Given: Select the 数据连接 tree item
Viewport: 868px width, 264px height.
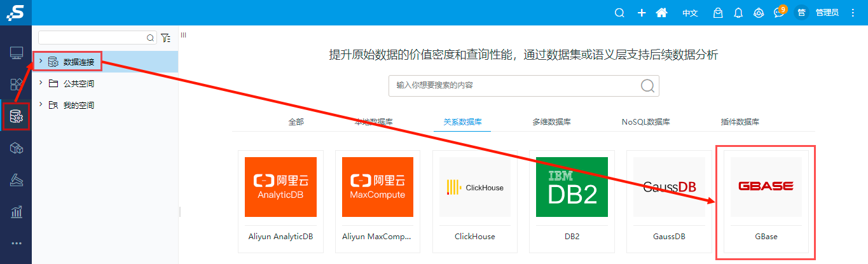Looking at the screenshot, I should coord(79,62).
